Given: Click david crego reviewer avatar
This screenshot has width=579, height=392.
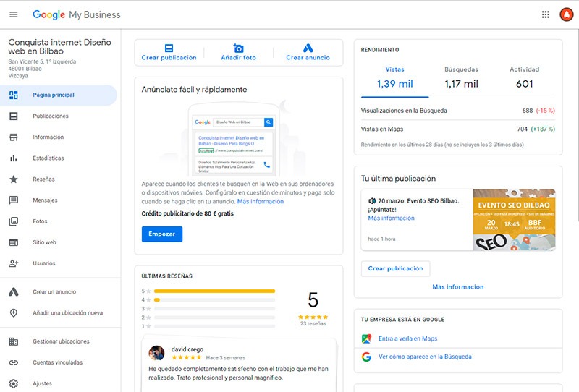Looking at the screenshot, I should pos(156,353).
